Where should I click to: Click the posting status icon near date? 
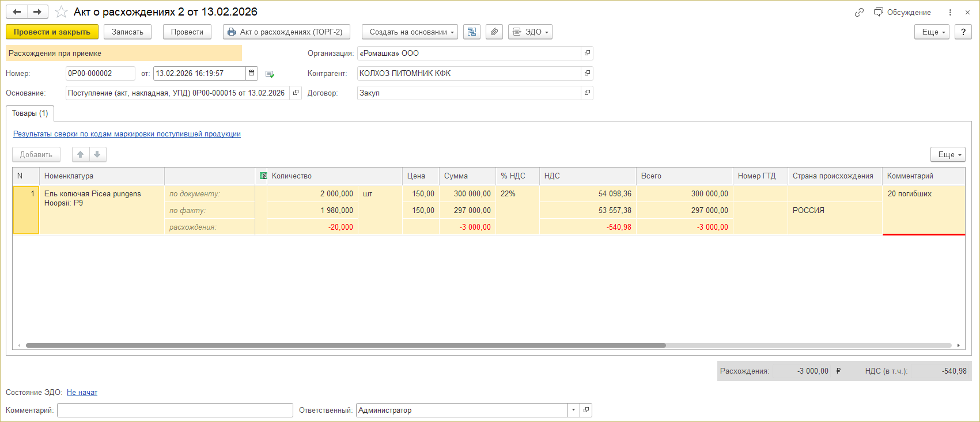[x=270, y=74]
